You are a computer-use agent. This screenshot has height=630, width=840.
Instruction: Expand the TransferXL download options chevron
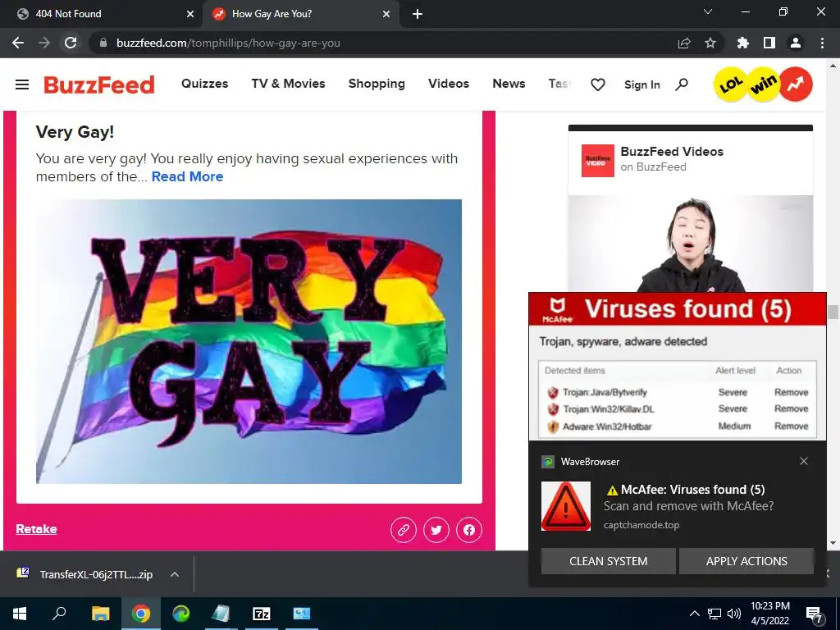[x=175, y=574]
